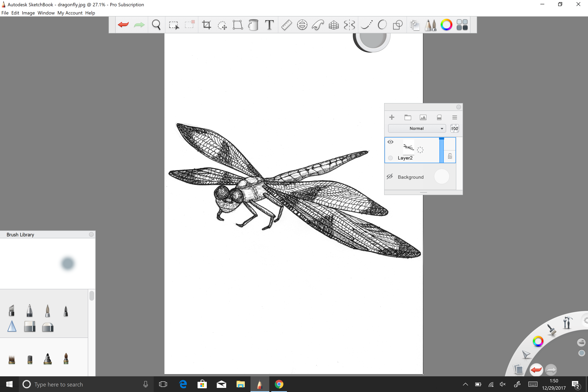Viewport: 588px width, 392px height.
Task: Open the File menu
Action: (x=5, y=13)
